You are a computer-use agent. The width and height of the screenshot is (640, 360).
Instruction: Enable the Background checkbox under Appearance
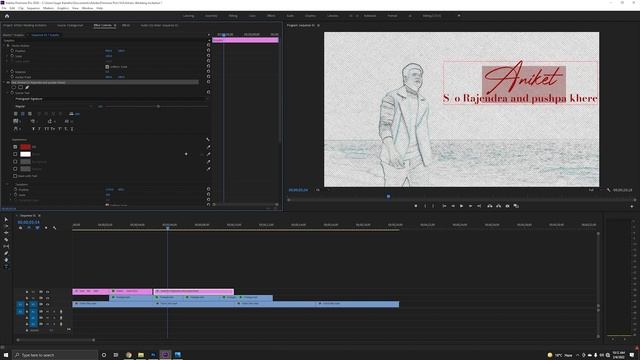[15, 162]
